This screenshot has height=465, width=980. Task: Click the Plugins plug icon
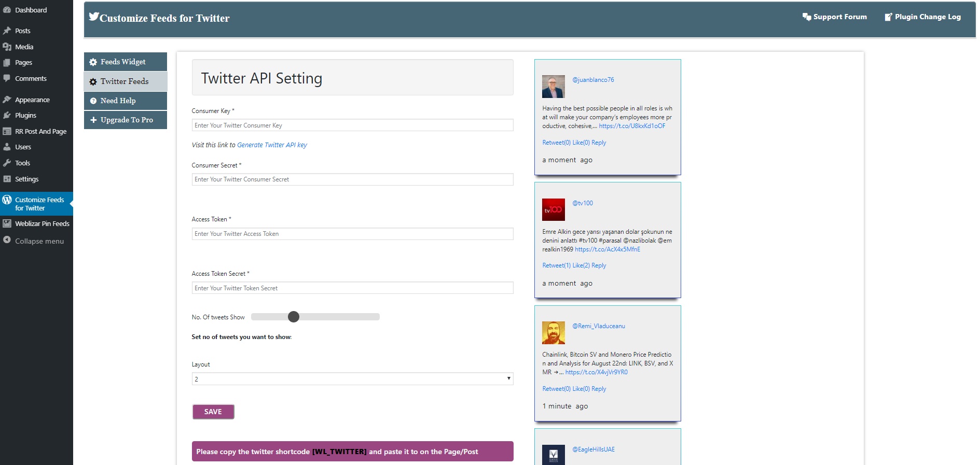tap(7, 115)
